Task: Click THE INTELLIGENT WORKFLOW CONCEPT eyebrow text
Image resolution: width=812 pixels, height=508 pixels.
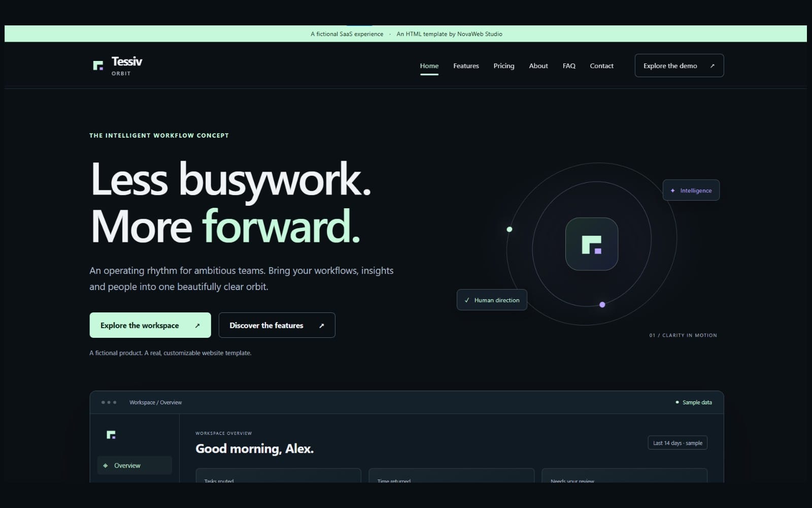Action: coord(159,136)
